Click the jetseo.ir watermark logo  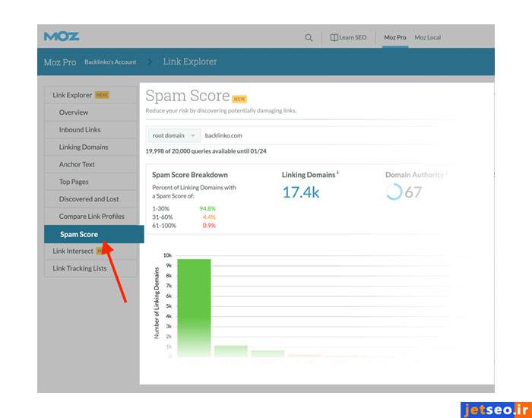[x=496, y=410]
